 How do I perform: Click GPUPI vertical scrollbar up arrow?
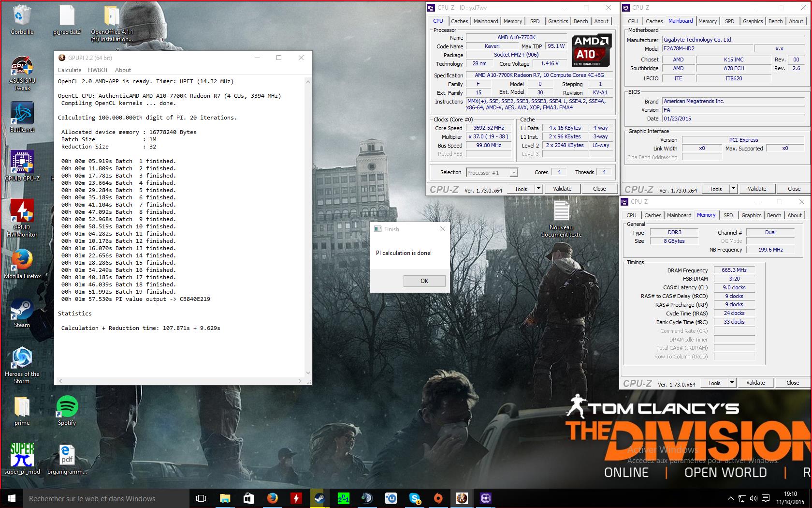click(308, 82)
